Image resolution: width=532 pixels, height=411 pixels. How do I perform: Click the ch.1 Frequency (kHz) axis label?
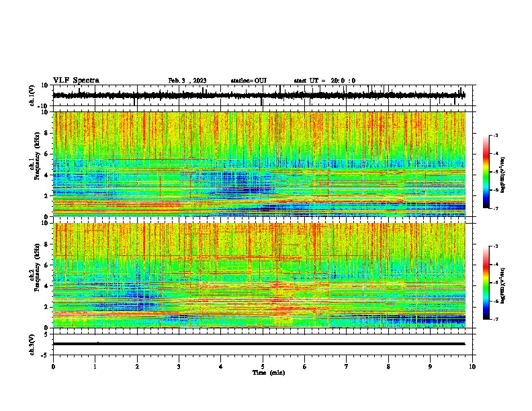37,156
